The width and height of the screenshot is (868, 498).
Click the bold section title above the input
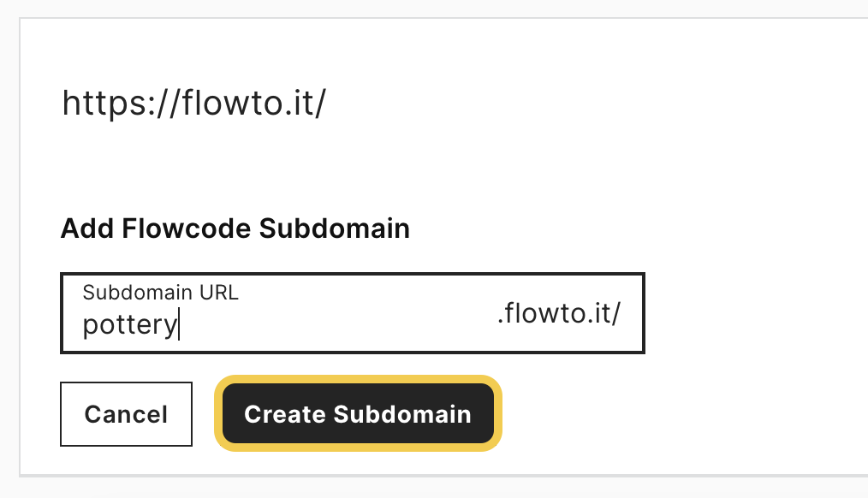point(235,228)
